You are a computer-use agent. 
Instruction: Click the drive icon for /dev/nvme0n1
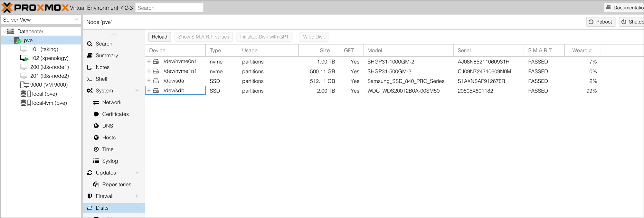coord(156,61)
